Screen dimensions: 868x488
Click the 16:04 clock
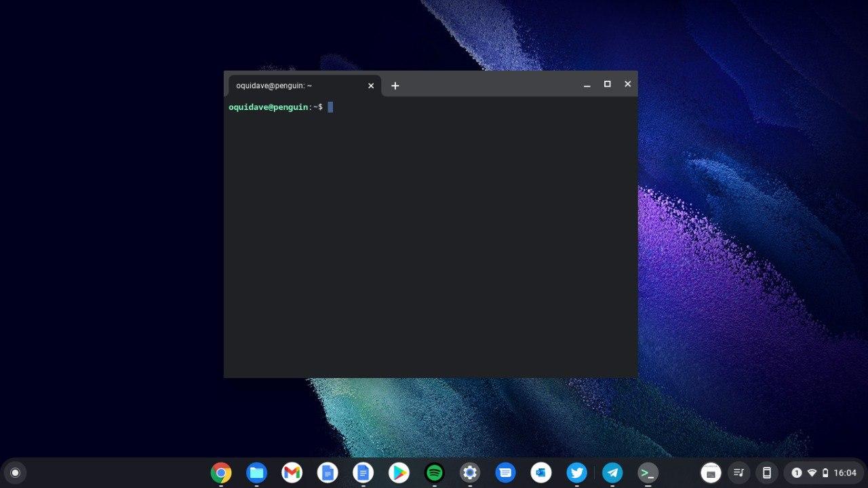pos(845,473)
